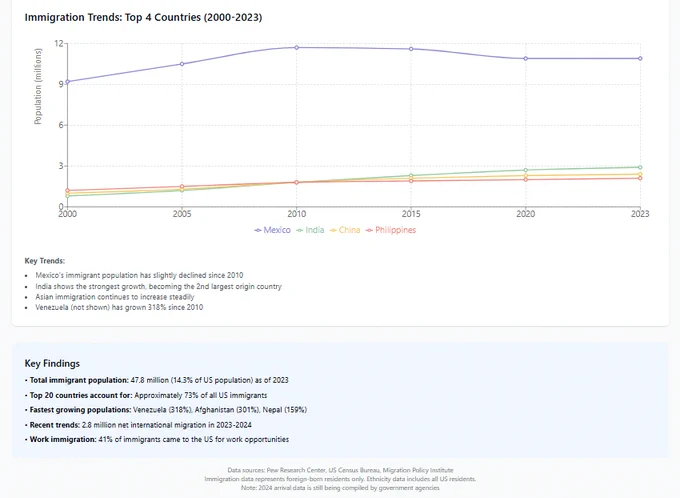Screen dimensions: 680x498
Task: Toggle the Mexico series in chart legend
Action: point(272,230)
